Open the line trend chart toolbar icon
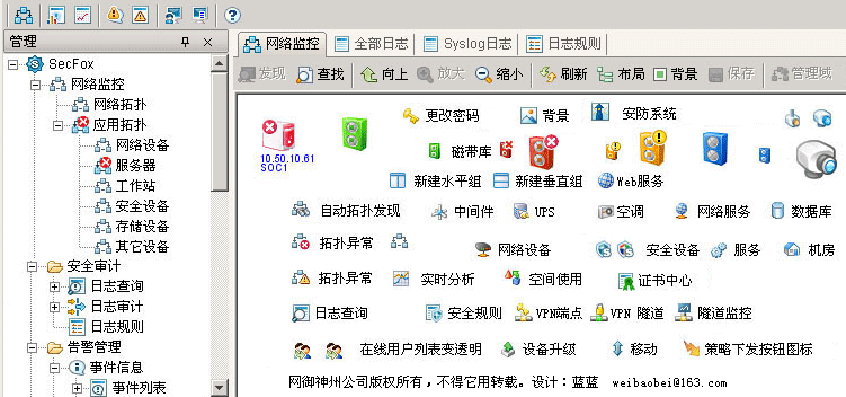The height and width of the screenshot is (397, 846). [x=83, y=15]
